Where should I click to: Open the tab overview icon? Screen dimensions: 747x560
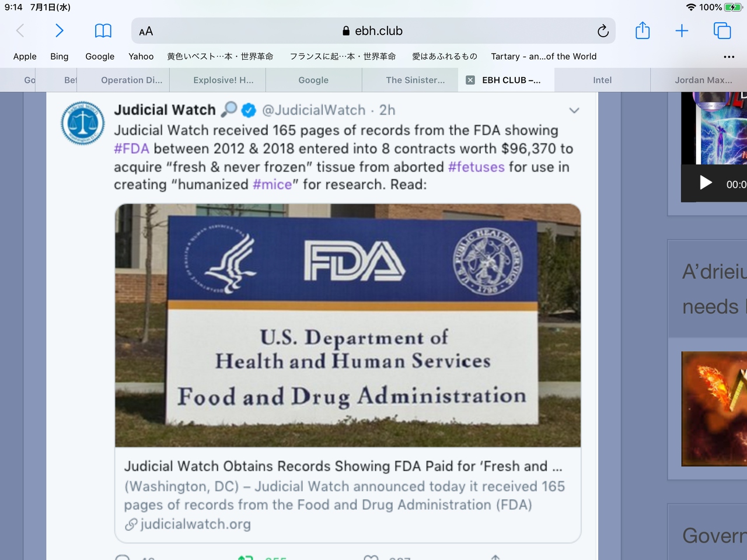(722, 31)
